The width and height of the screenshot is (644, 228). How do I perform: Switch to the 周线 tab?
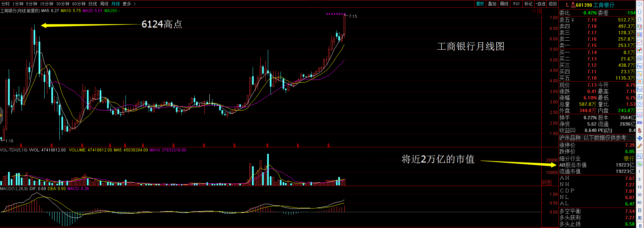coord(104,4)
